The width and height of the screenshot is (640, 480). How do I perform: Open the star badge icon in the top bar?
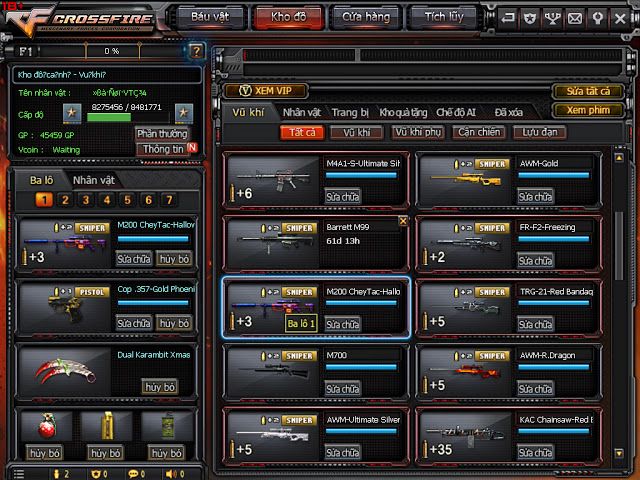click(x=530, y=18)
